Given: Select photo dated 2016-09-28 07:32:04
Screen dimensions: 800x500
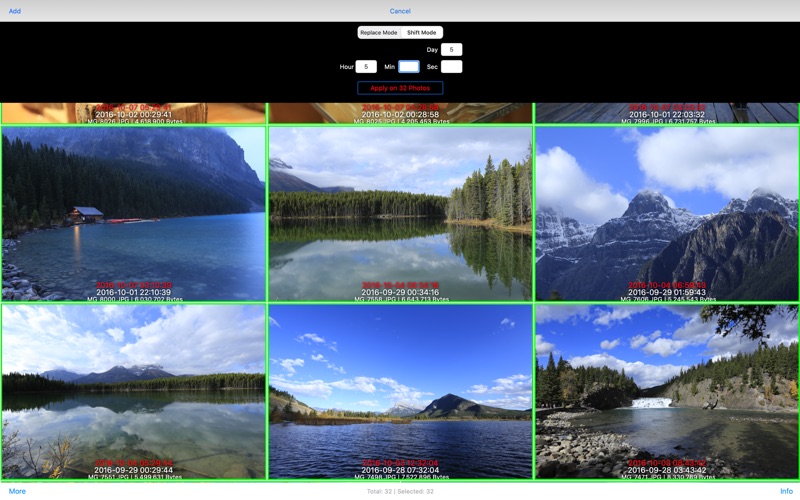Looking at the screenshot, I should 400,392.
